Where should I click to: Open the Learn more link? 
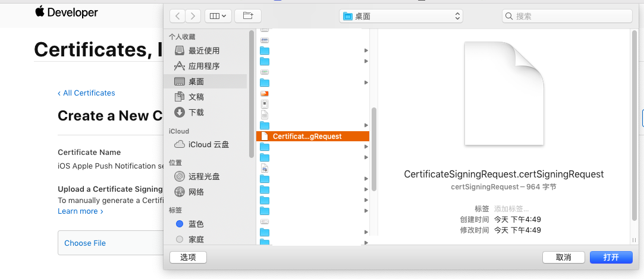click(80, 211)
